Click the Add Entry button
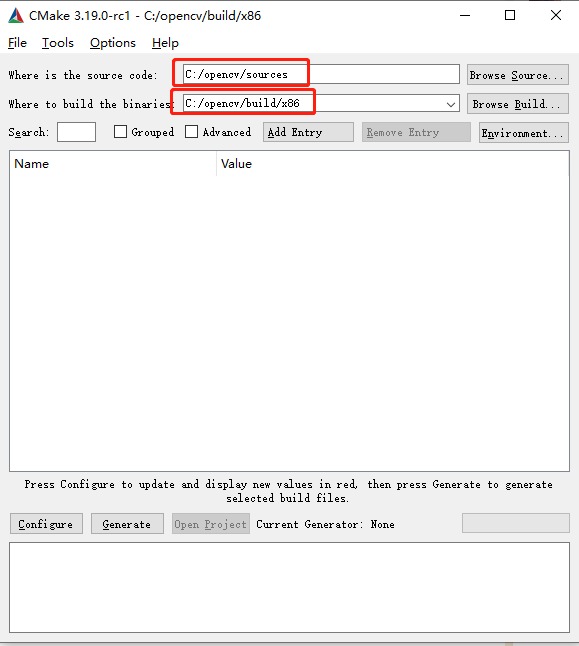Screen dimensions: 579x646 (308, 132)
